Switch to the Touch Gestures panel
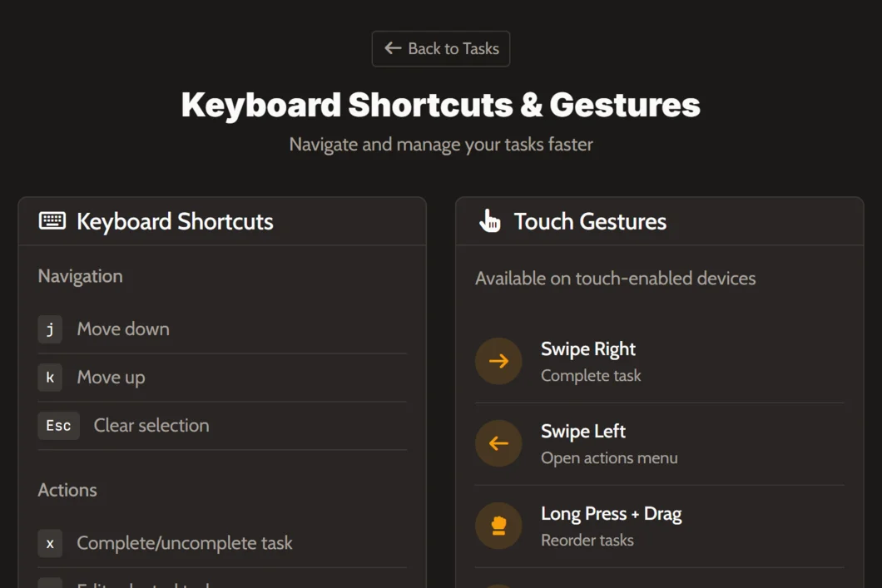 [x=590, y=221]
